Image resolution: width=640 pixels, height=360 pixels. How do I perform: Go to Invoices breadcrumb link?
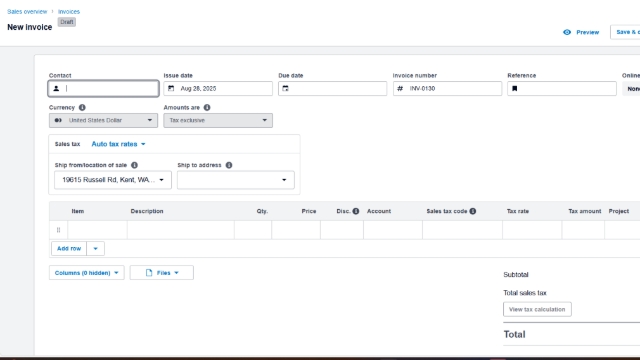click(x=69, y=11)
